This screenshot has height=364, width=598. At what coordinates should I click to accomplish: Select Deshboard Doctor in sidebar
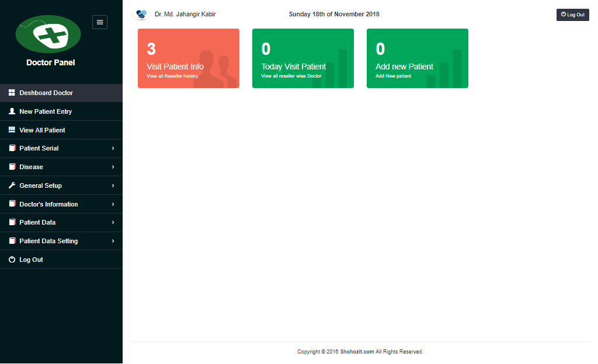(46, 93)
